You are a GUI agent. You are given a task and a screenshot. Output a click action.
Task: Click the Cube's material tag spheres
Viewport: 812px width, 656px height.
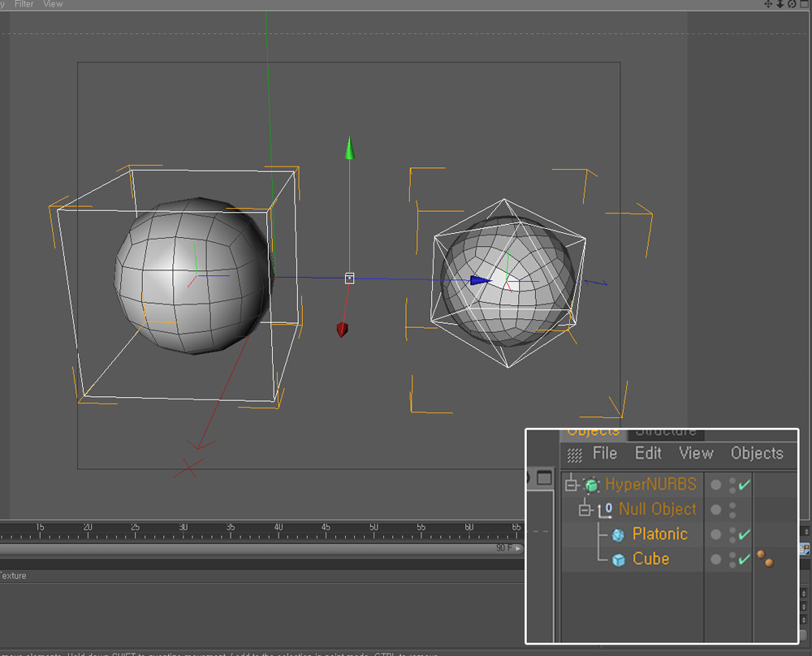[x=765, y=559]
